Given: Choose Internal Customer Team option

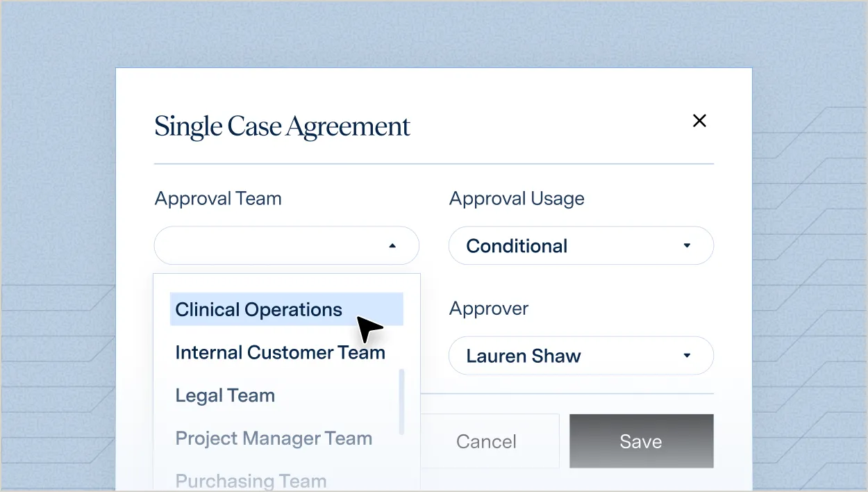Looking at the screenshot, I should (x=281, y=352).
